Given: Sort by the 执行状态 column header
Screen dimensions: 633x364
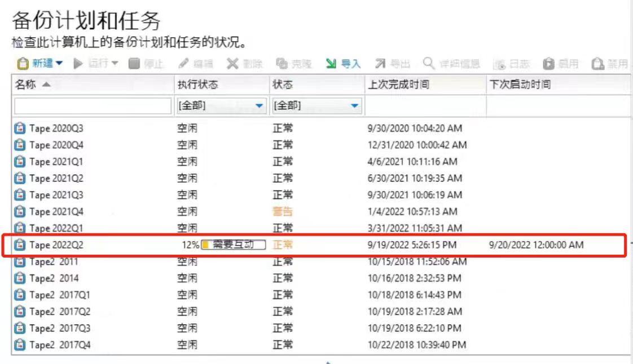Looking at the screenshot, I should tap(222, 85).
